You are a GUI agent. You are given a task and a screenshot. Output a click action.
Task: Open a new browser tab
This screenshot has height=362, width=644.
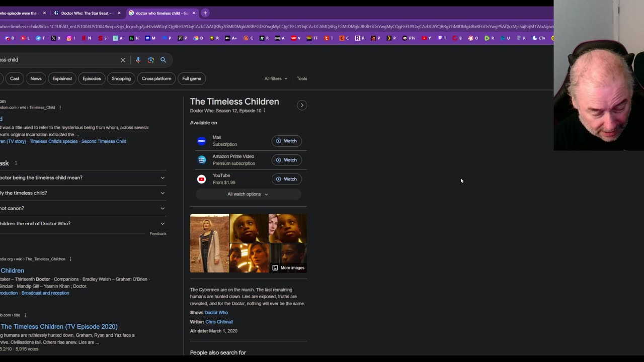205,13
